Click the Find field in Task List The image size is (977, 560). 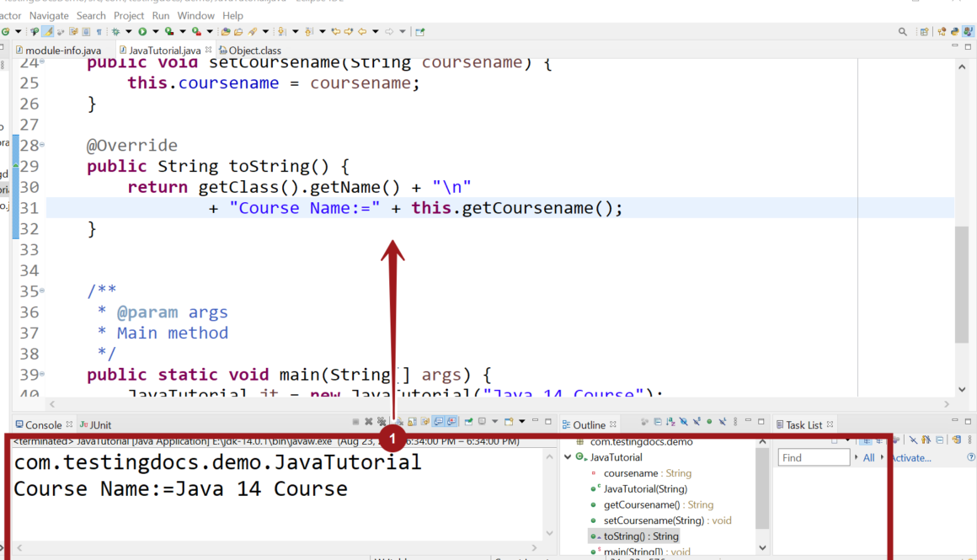(813, 458)
